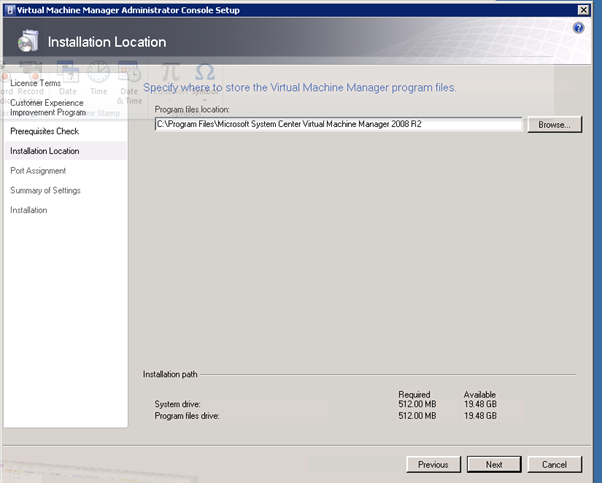
Task: Click the 'Required' column header
Action: point(414,394)
